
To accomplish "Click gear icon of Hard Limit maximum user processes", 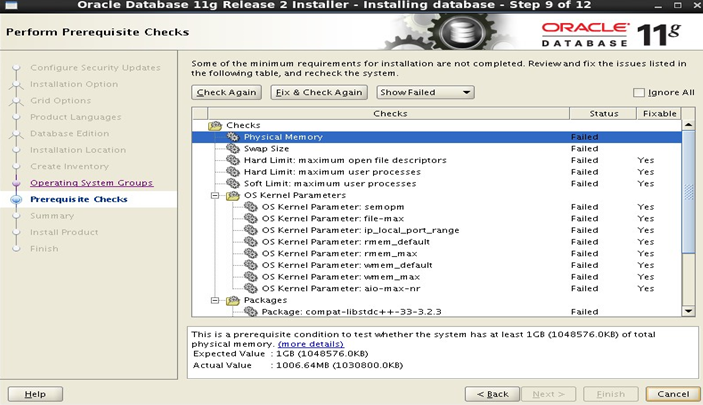I will (x=233, y=172).
